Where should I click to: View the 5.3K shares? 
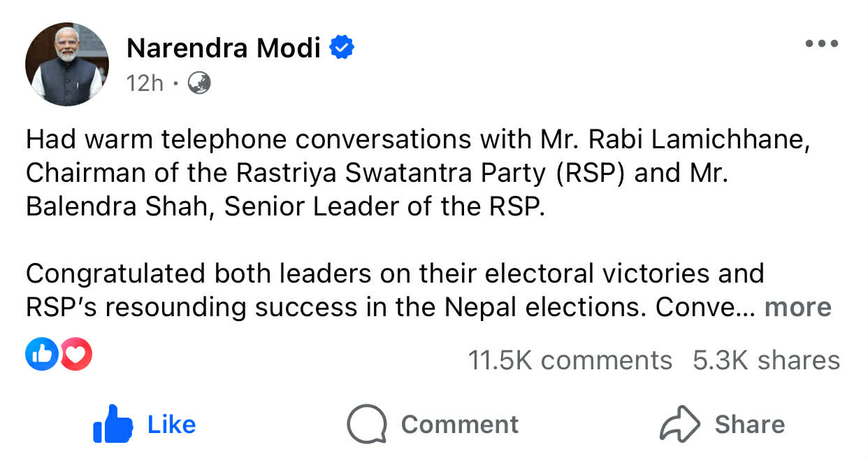(766, 360)
